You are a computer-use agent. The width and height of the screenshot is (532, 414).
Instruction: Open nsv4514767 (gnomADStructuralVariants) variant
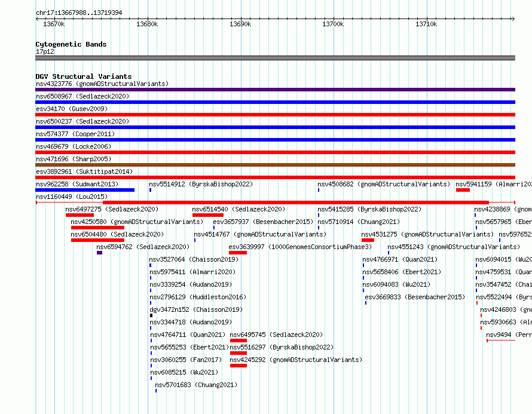(x=260, y=234)
